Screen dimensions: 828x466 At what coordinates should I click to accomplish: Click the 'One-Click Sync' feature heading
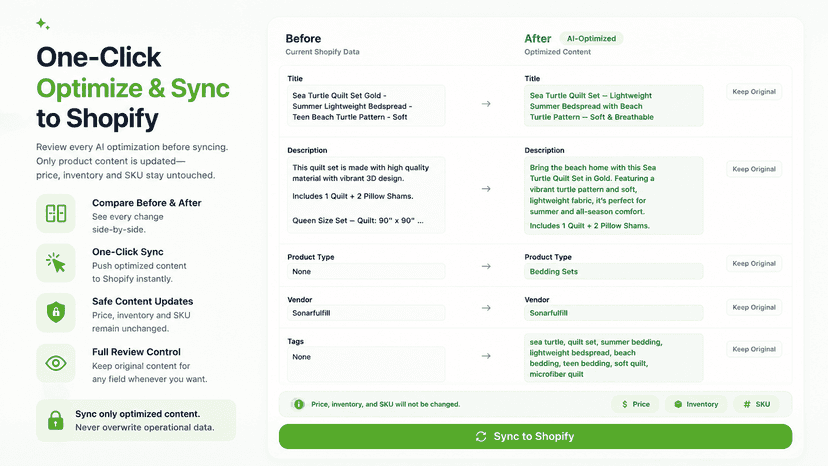tap(128, 252)
